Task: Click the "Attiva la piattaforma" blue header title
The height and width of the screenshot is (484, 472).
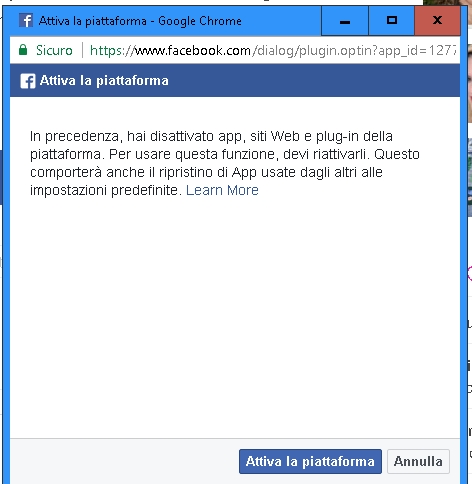Action: (x=104, y=81)
